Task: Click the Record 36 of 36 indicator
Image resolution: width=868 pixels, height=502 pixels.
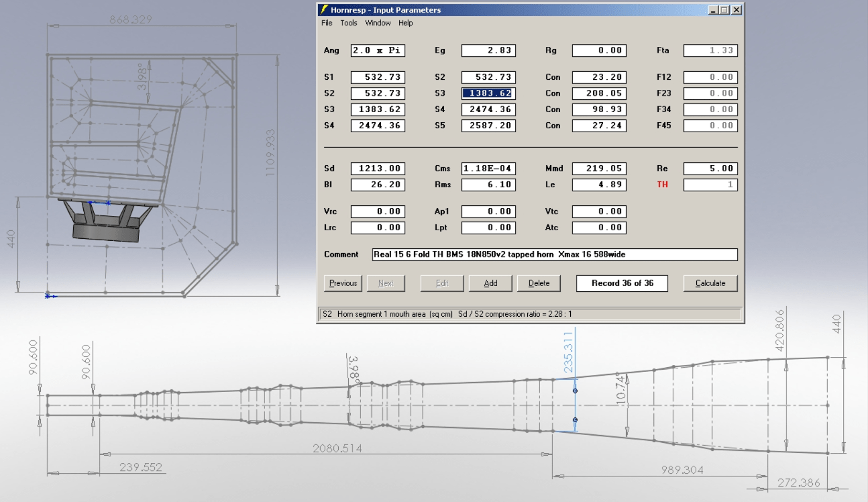Action: coord(622,283)
